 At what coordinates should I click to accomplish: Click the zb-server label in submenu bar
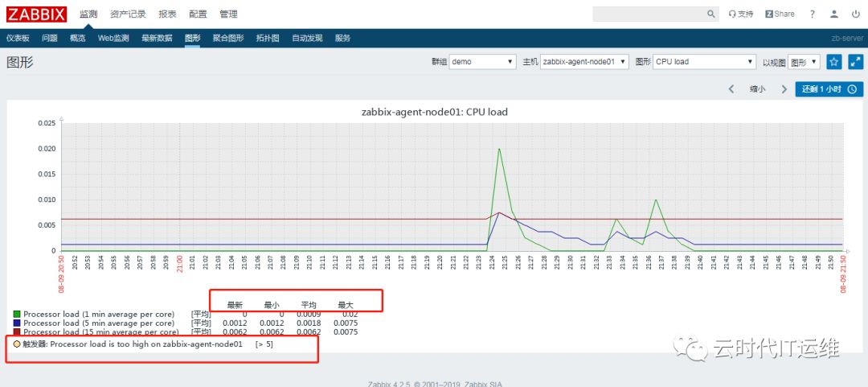click(848, 39)
